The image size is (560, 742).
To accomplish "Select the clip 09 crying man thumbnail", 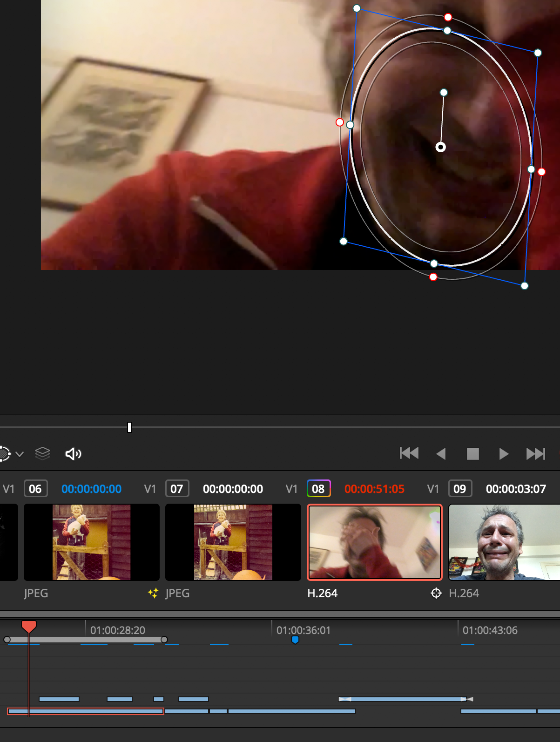I will [x=504, y=542].
